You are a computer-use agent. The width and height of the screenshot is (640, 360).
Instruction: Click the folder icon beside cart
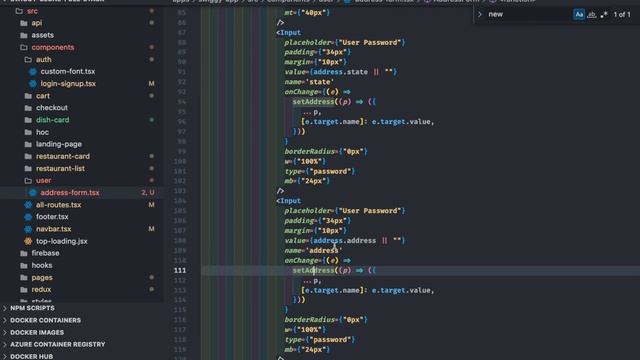(x=28, y=96)
